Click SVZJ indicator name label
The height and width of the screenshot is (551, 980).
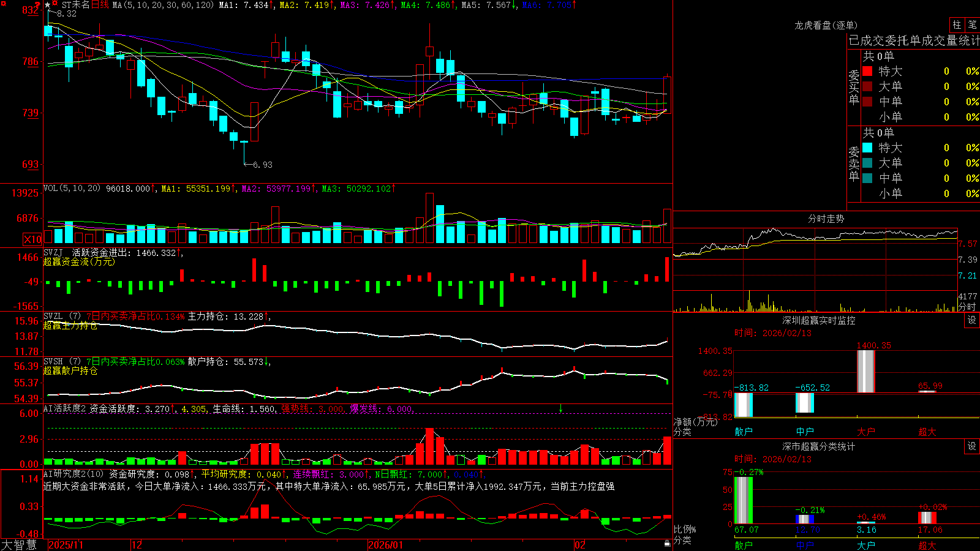[53, 253]
